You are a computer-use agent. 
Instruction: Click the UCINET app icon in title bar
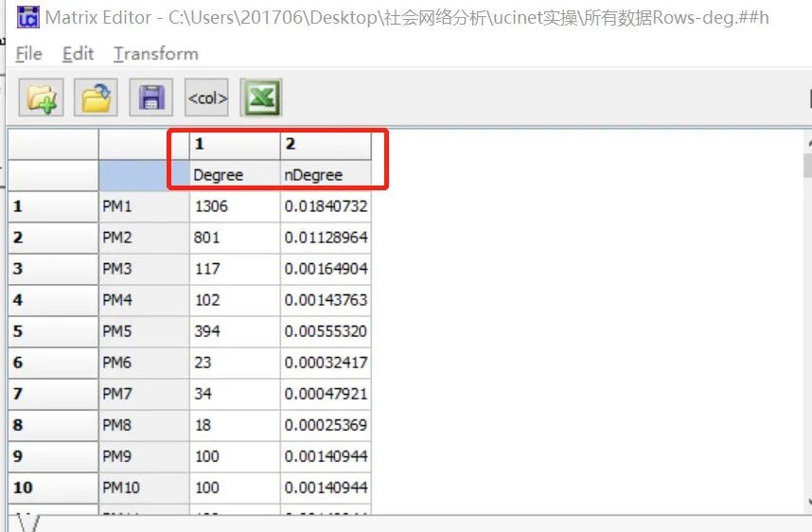point(28,17)
